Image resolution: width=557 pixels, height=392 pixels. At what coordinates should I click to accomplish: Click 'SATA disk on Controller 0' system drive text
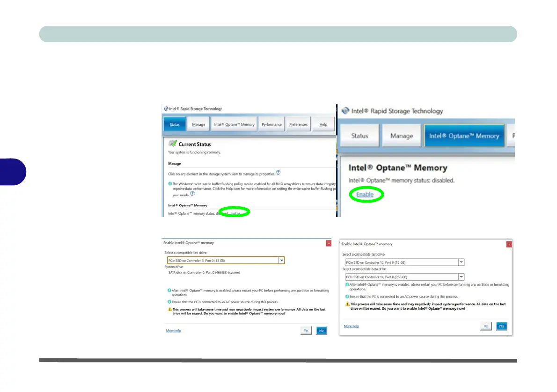204,272
